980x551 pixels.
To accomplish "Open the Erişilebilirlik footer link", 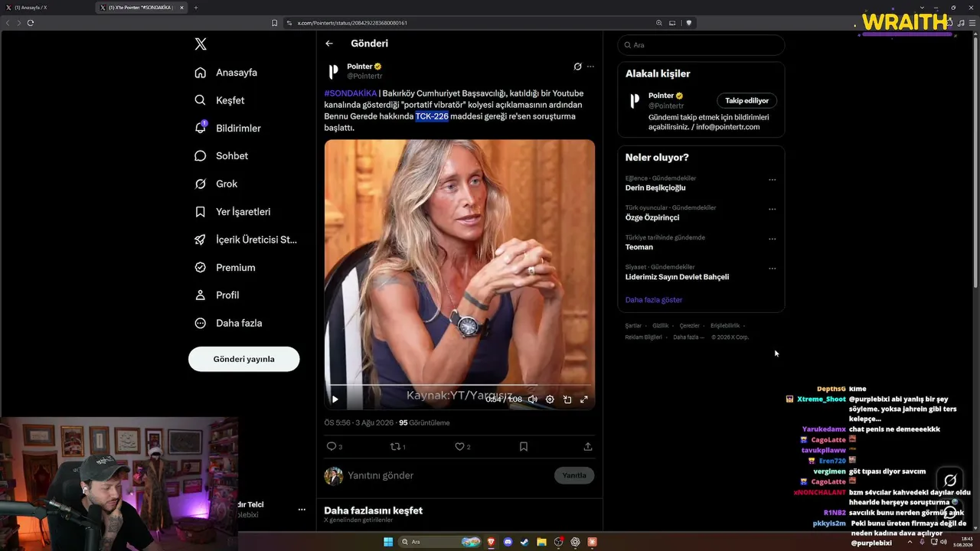I will click(725, 326).
